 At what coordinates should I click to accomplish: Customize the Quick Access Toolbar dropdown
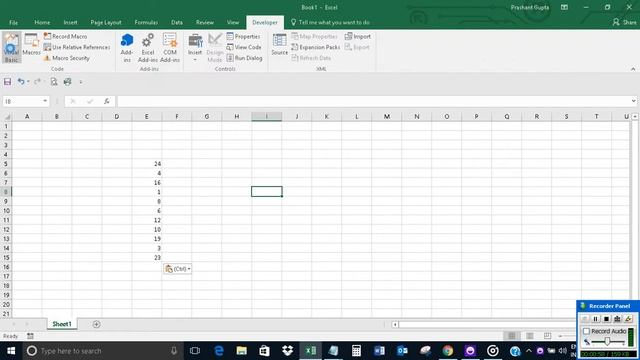80,82
